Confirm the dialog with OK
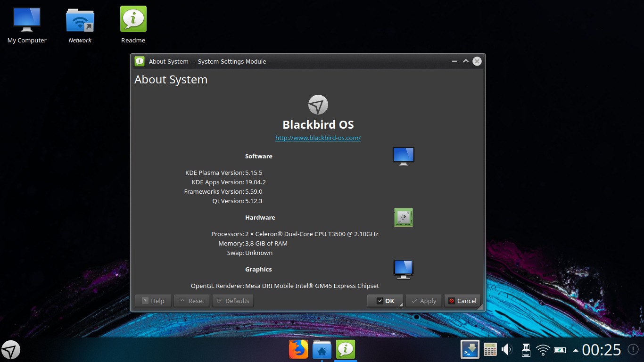The height and width of the screenshot is (362, 644). [385, 301]
